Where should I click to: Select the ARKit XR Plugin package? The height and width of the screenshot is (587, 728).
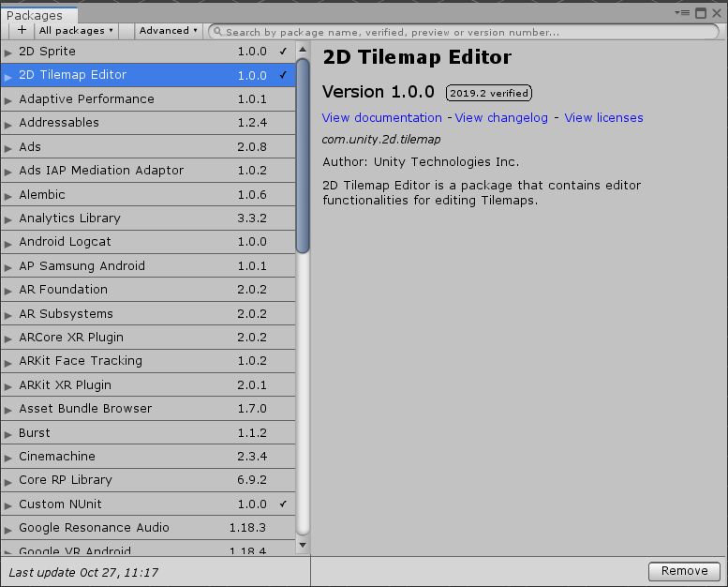click(x=148, y=385)
